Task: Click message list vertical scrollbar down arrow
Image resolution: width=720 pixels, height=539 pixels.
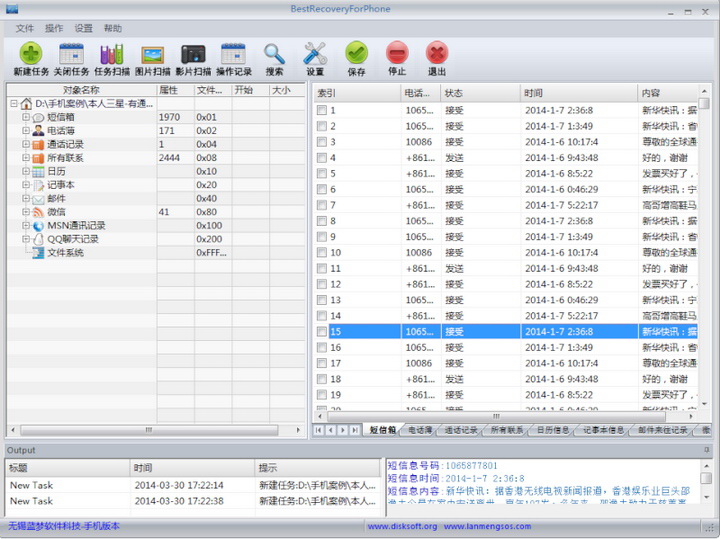Action: point(705,404)
